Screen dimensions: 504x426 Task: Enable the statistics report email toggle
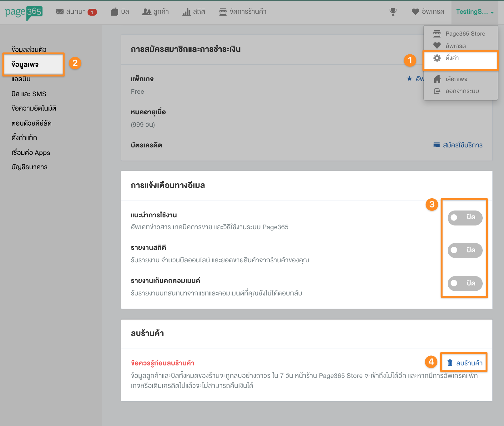pyautogui.click(x=465, y=250)
